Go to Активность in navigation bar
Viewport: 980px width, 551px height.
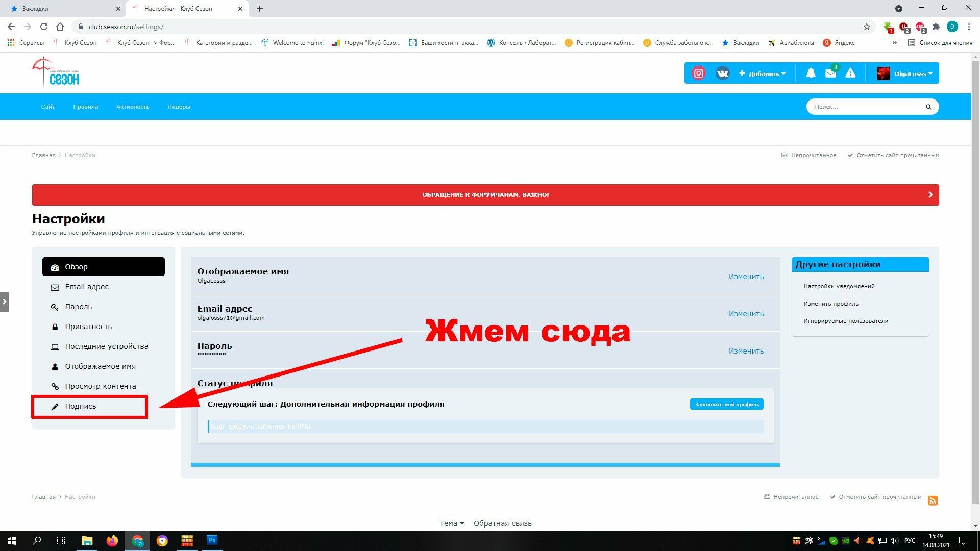pyautogui.click(x=133, y=107)
